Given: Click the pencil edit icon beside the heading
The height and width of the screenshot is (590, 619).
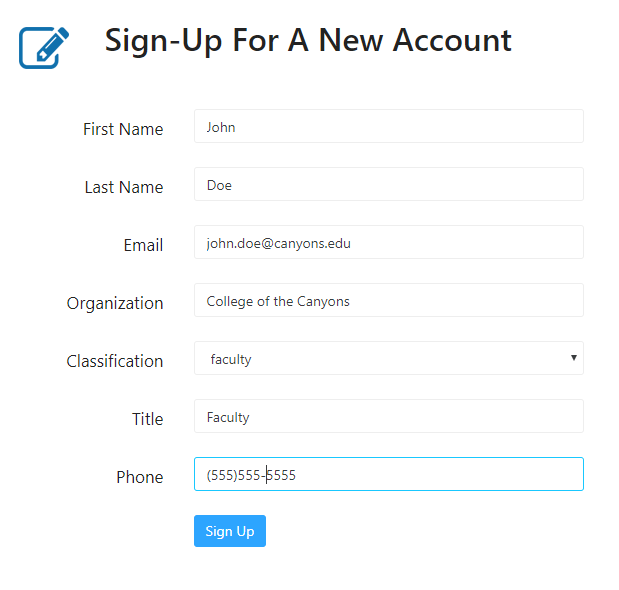Looking at the screenshot, I should pos(44,48).
